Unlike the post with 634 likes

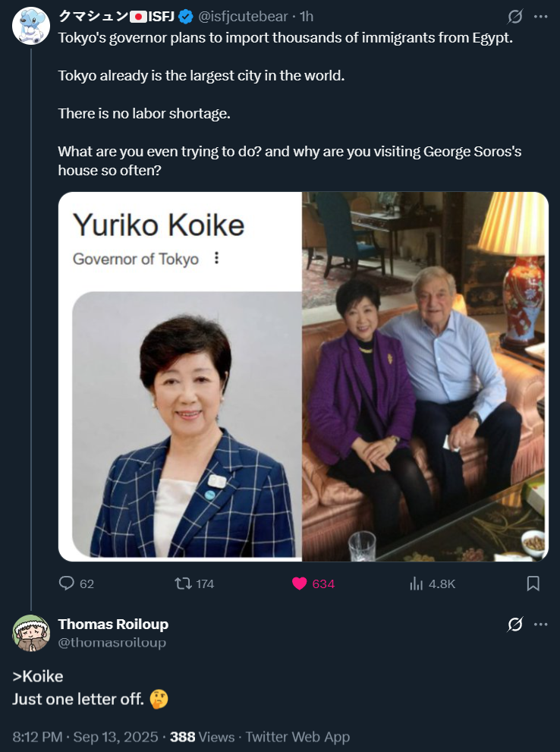coord(300,584)
